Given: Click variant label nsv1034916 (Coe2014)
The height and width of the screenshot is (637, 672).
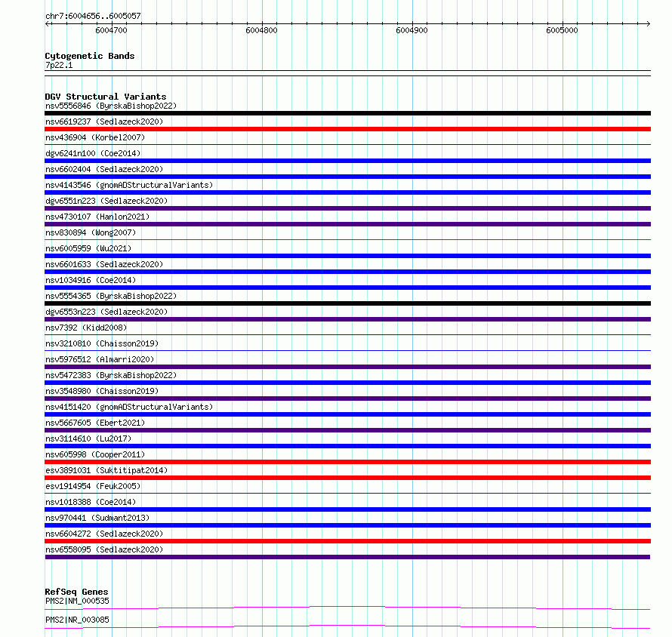Looking at the screenshot, I should point(91,280).
